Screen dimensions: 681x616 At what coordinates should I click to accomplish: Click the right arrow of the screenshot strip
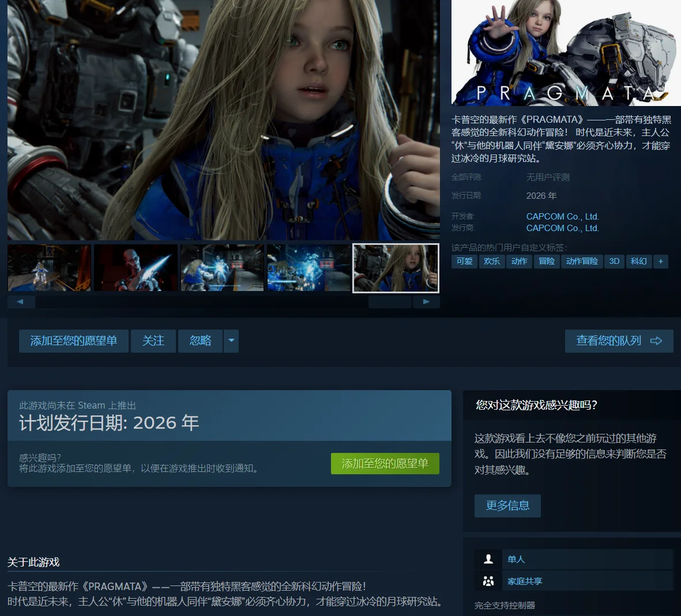[426, 302]
